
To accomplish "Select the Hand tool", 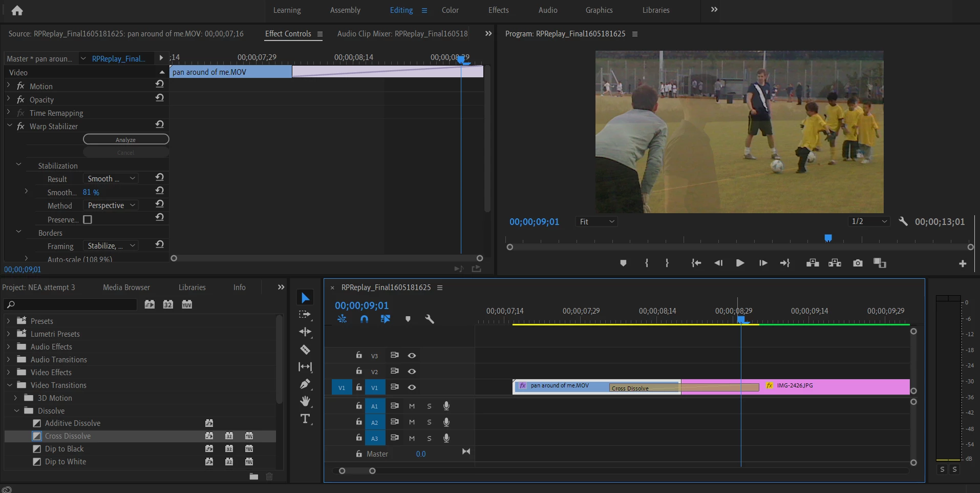I will [305, 401].
